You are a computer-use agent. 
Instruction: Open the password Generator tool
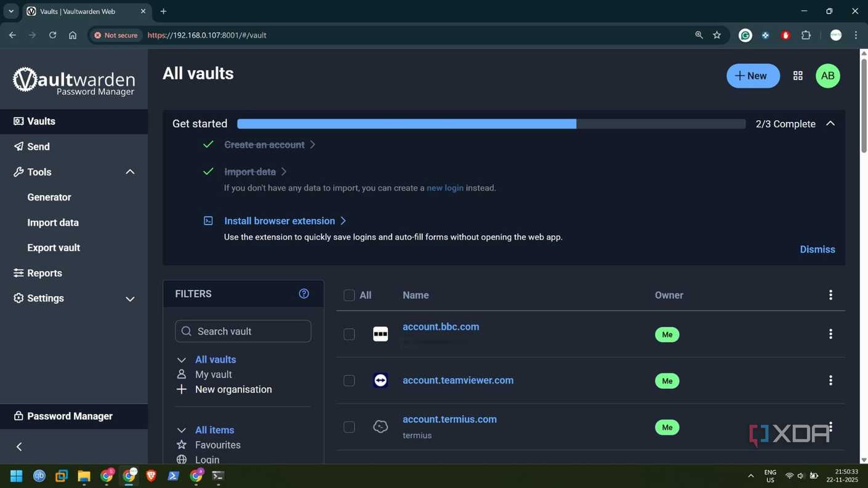[49, 197]
